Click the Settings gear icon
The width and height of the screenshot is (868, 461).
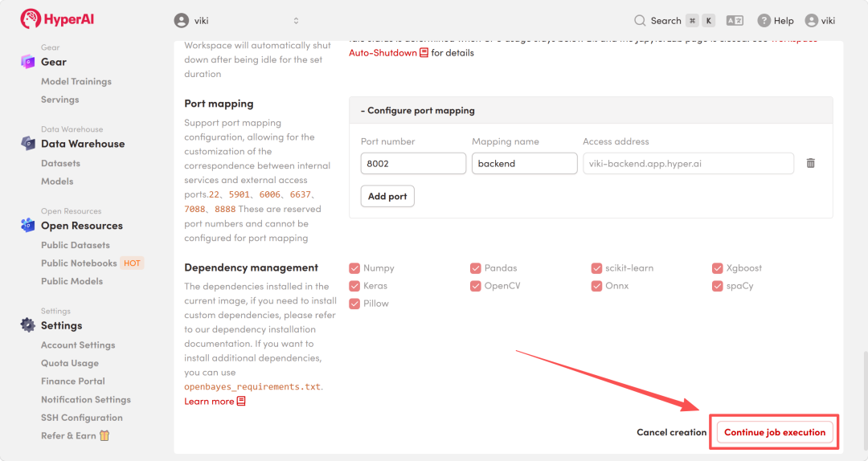pyautogui.click(x=27, y=324)
